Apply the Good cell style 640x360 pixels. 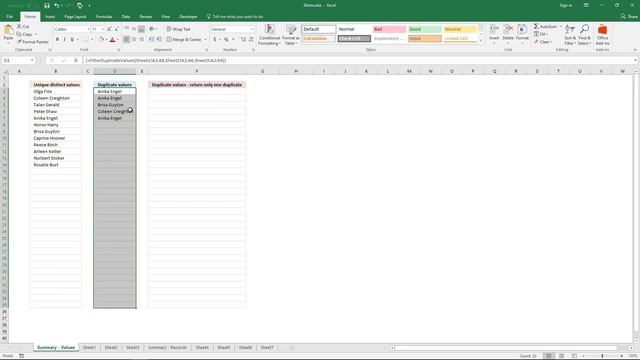(x=425, y=29)
